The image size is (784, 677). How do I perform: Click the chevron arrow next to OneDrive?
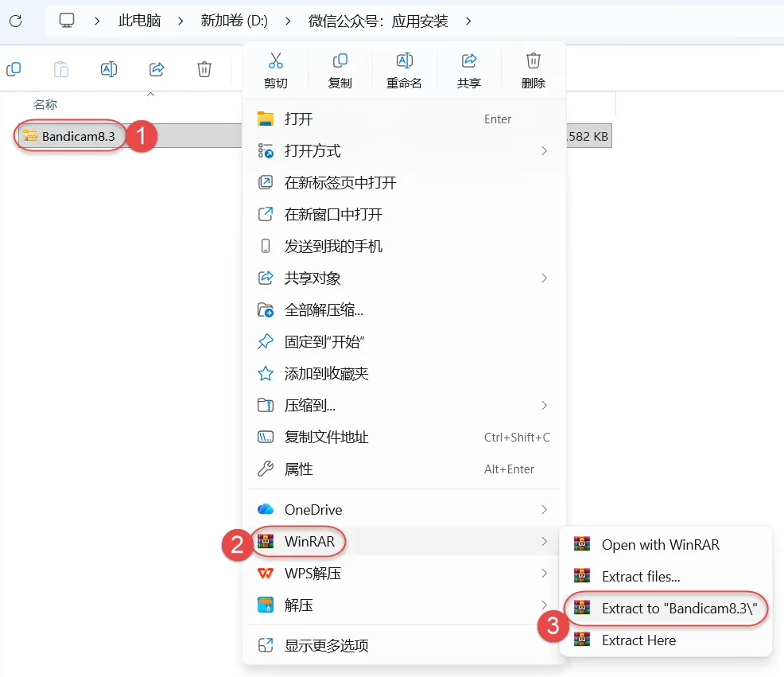[544, 509]
